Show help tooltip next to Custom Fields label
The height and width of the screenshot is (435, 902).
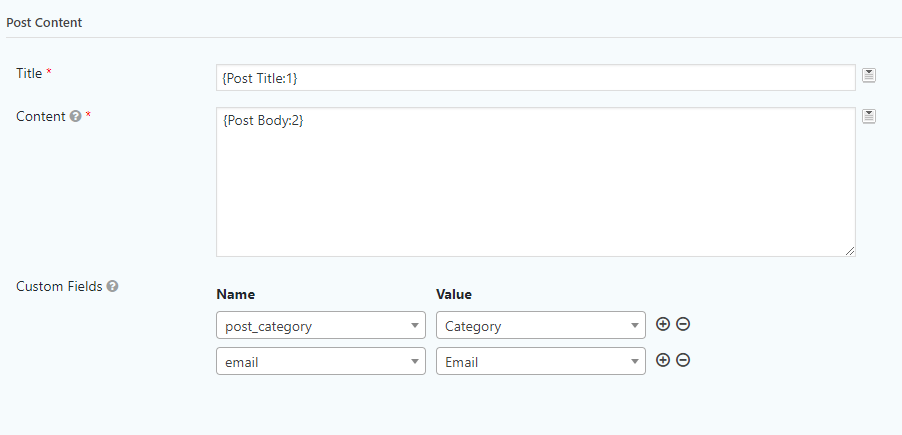pos(113,286)
